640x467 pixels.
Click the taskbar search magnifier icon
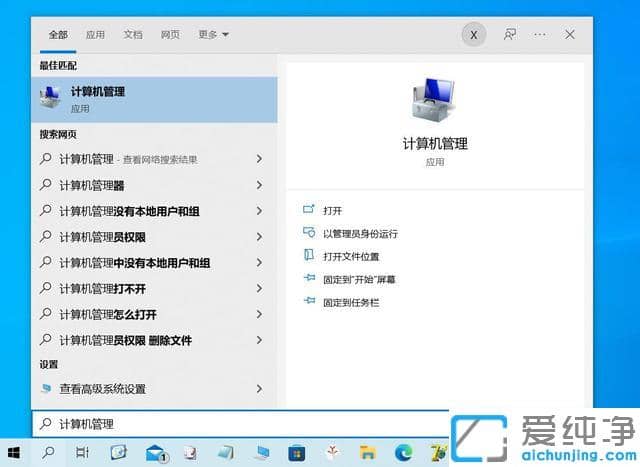[48, 452]
